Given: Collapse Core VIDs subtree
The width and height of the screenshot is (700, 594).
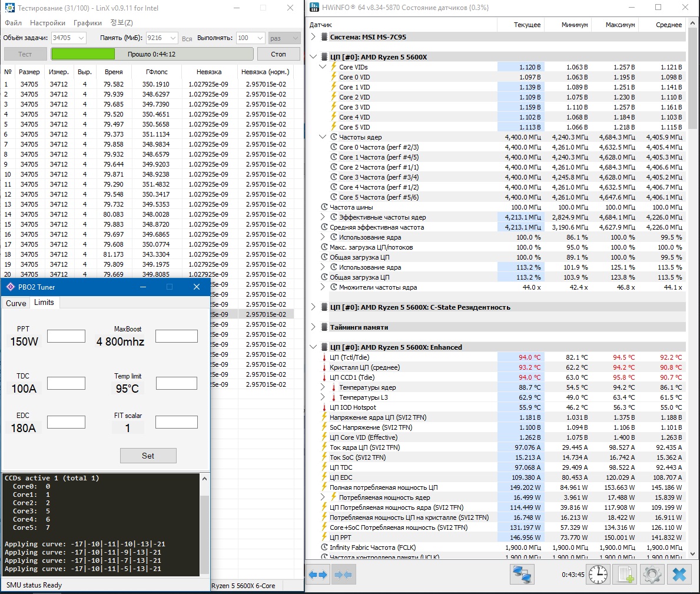Looking at the screenshot, I should pyautogui.click(x=322, y=67).
